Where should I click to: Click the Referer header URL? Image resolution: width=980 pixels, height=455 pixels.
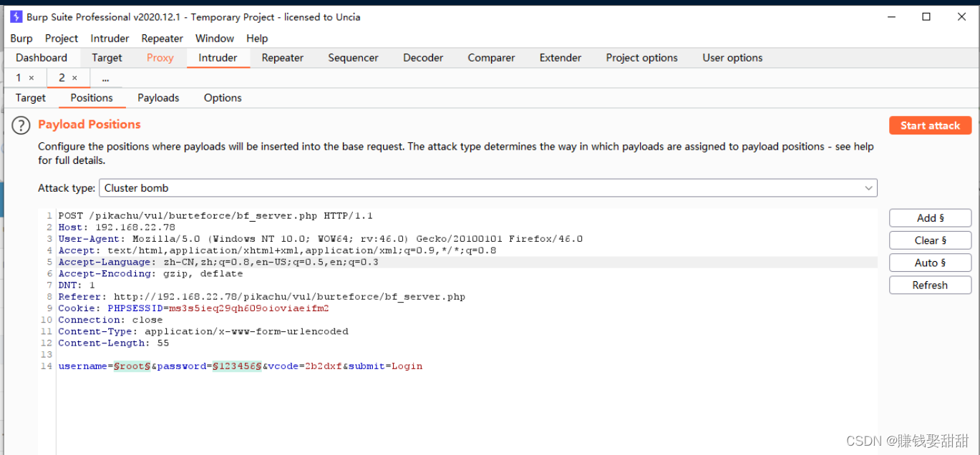[x=289, y=297]
